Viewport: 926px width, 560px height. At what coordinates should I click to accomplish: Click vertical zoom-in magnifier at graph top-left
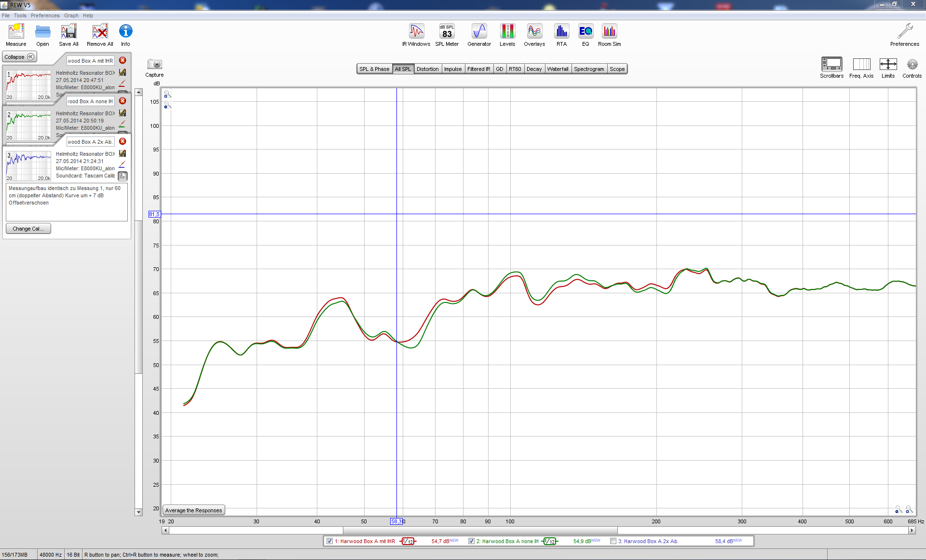click(x=167, y=94)
